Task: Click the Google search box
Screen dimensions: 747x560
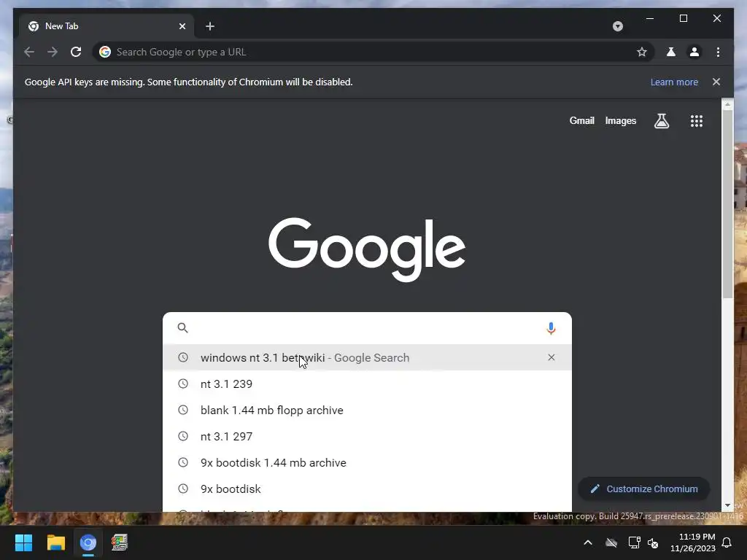Action: [x=367, y=328]
